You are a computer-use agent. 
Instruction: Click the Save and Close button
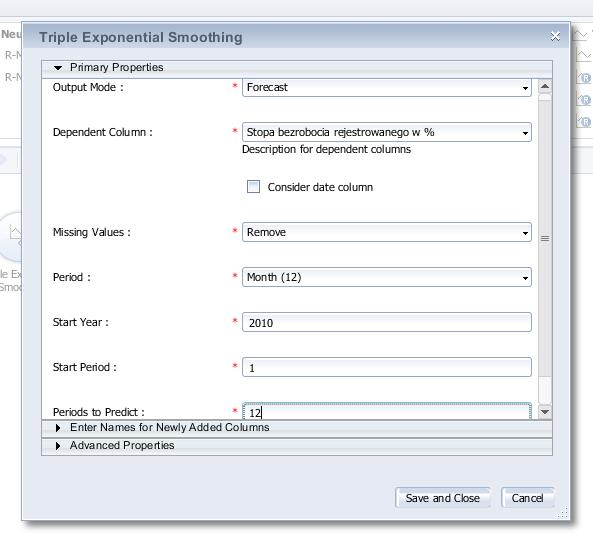(x=442, y=498)
